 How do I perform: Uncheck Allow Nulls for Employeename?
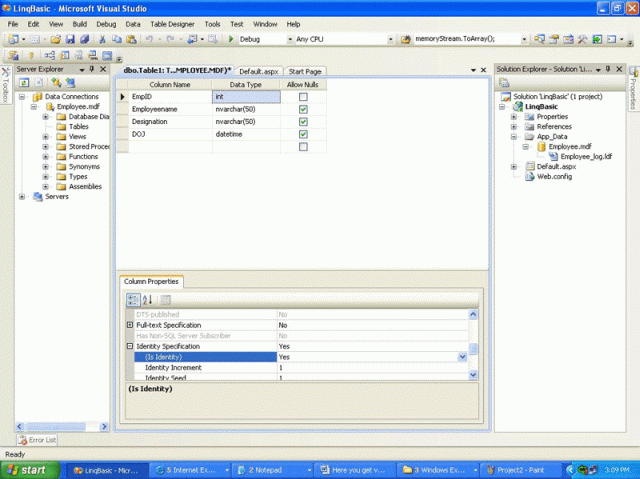303,109
